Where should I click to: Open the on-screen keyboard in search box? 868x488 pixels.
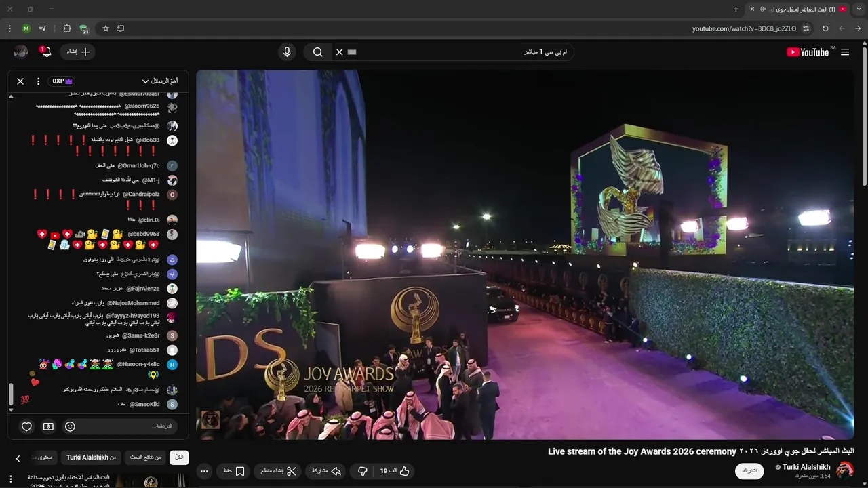tap(352, 52)
